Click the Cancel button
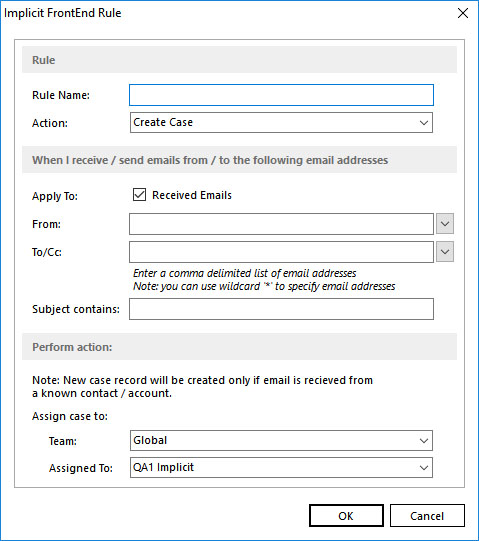Image resolution: width=479 pixels, height=541 pixels. (427, 516)
